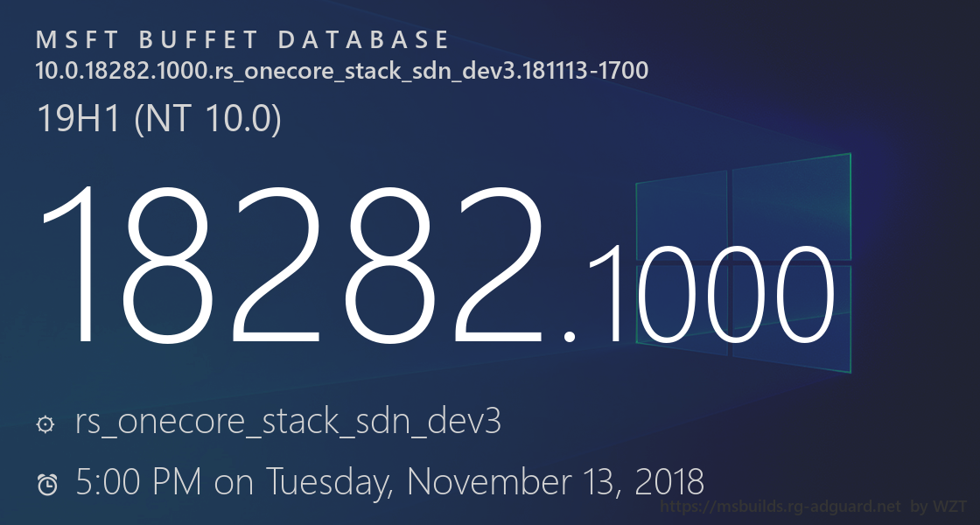Click the top-right pane of the Windows logo

pos(791,206)
